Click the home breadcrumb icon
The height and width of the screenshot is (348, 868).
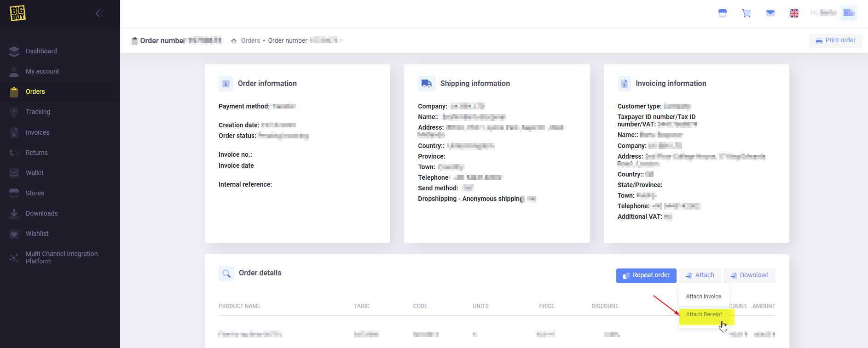click(234, 41)
